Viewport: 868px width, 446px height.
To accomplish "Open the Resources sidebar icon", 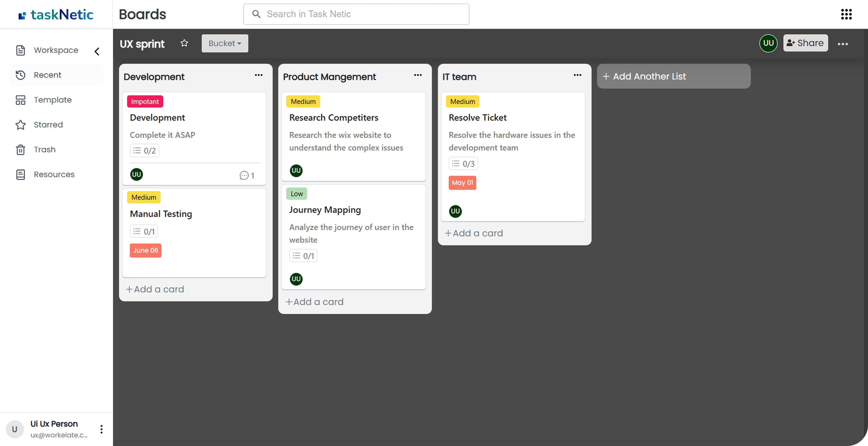I will click(21, 174).
